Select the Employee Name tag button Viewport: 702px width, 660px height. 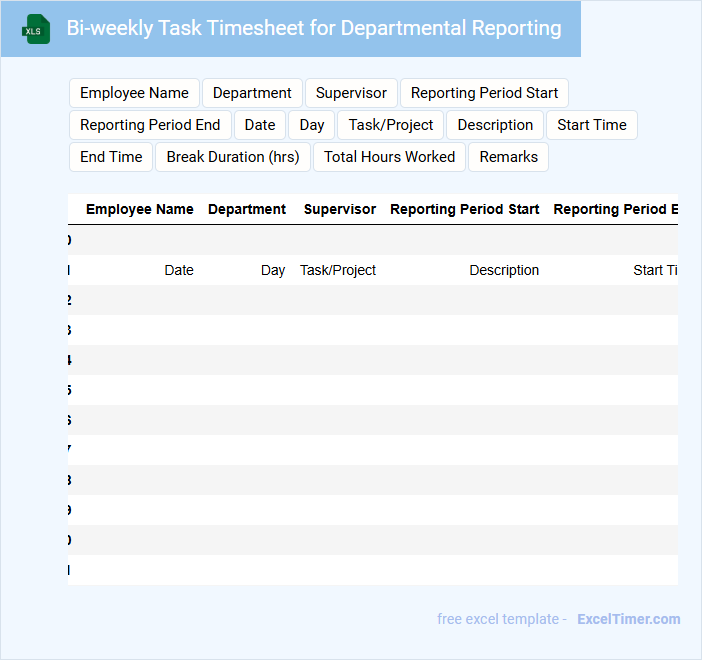click(x=134, y=93)
